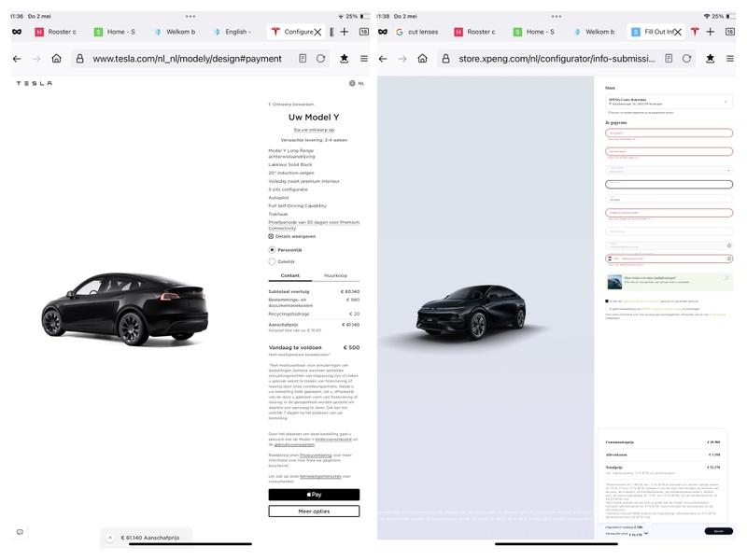Close the Fill Out Info tab
747x560 pixels.
point(678,32)
